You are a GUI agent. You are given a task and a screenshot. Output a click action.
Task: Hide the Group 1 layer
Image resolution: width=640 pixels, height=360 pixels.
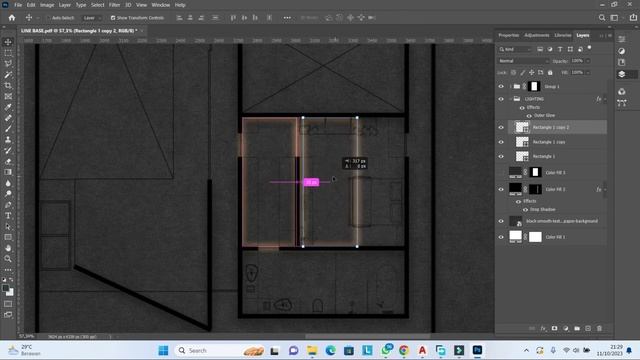[x=501, y=87]
